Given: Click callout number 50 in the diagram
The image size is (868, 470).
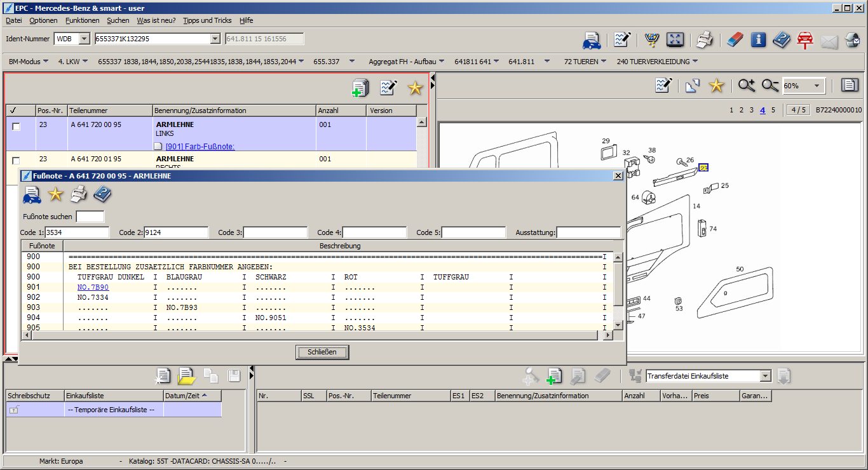Looking at the screenshot, I should click(740, 269).
